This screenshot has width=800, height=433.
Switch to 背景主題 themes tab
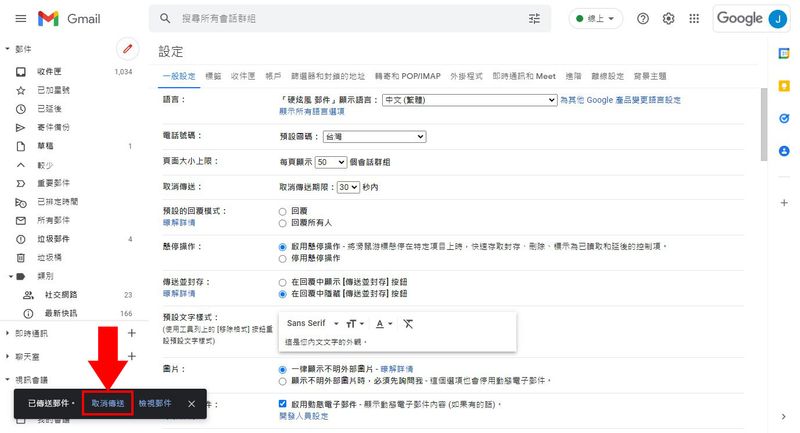[x=650, y=77]
